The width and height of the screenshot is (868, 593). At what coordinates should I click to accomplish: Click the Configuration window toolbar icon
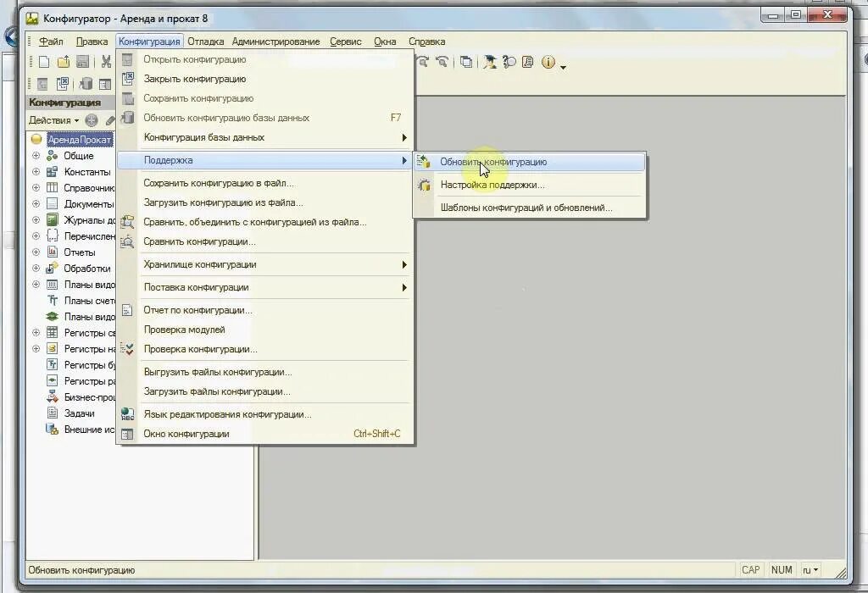(104, 84)
